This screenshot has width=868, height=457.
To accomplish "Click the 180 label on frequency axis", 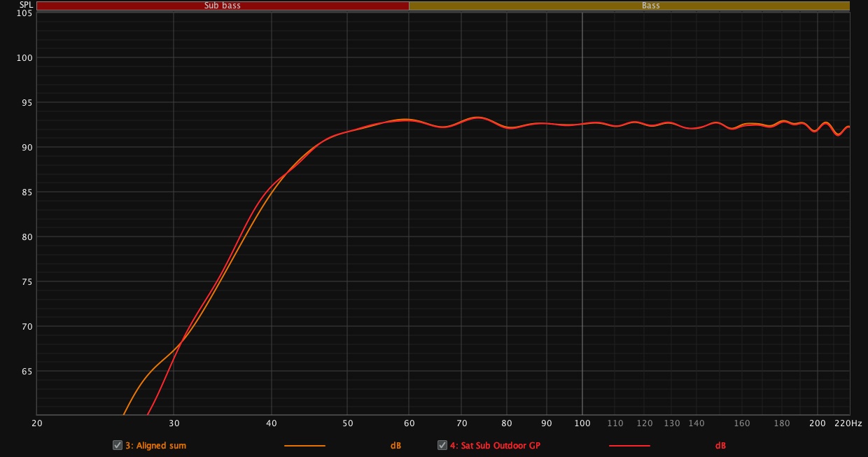I will pyautogui.click(x=782, y=423).
